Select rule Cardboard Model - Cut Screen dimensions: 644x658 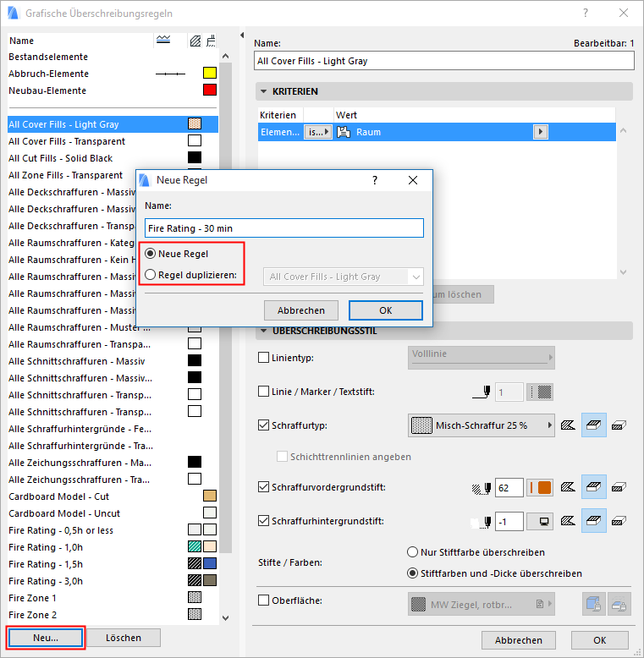113,496
